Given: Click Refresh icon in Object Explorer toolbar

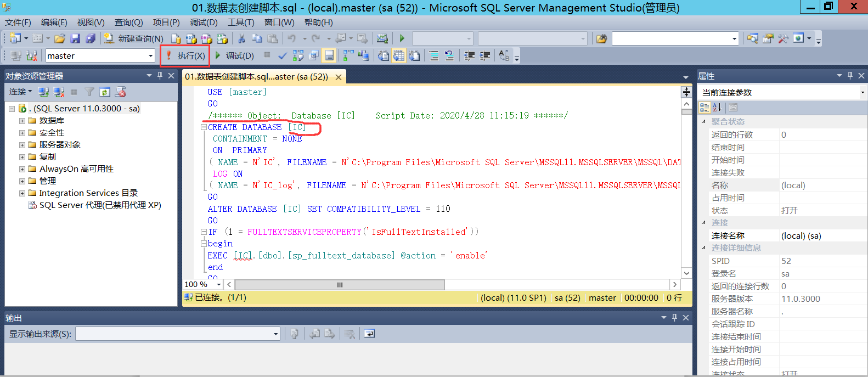Looking at the screenshot, I should tap(105, 92).
